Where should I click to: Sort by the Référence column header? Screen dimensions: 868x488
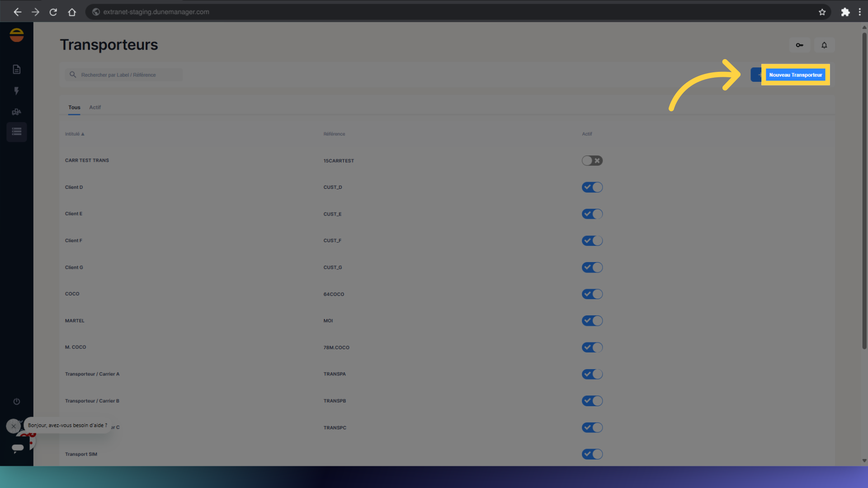(334, 134)
